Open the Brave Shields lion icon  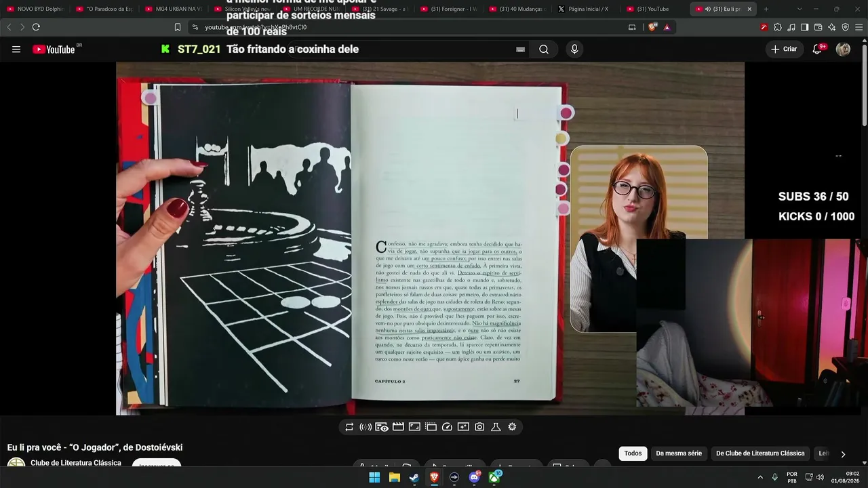[652, 27]
